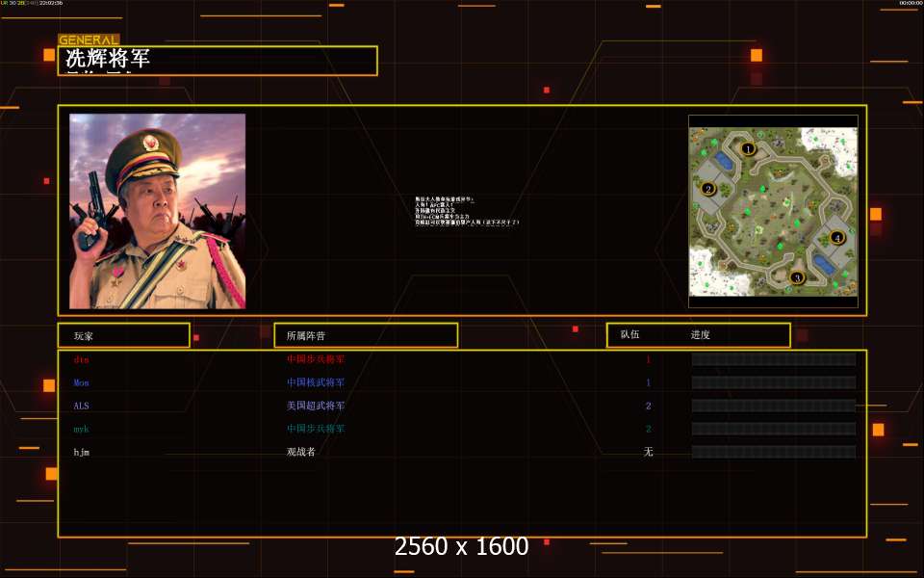
Task: Select the 洗辉将军 title bar
Action: [x=218, y=60]
